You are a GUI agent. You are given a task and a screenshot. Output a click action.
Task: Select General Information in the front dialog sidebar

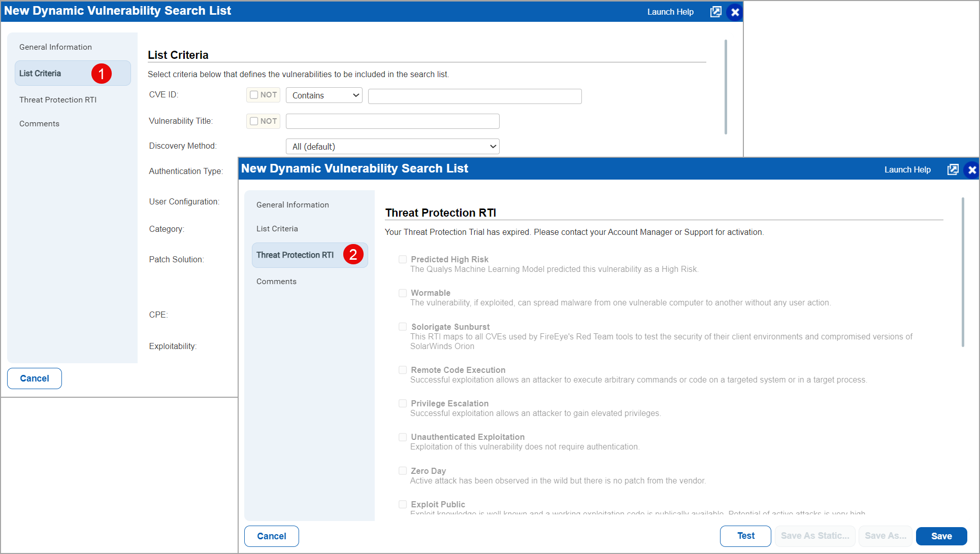292,204
